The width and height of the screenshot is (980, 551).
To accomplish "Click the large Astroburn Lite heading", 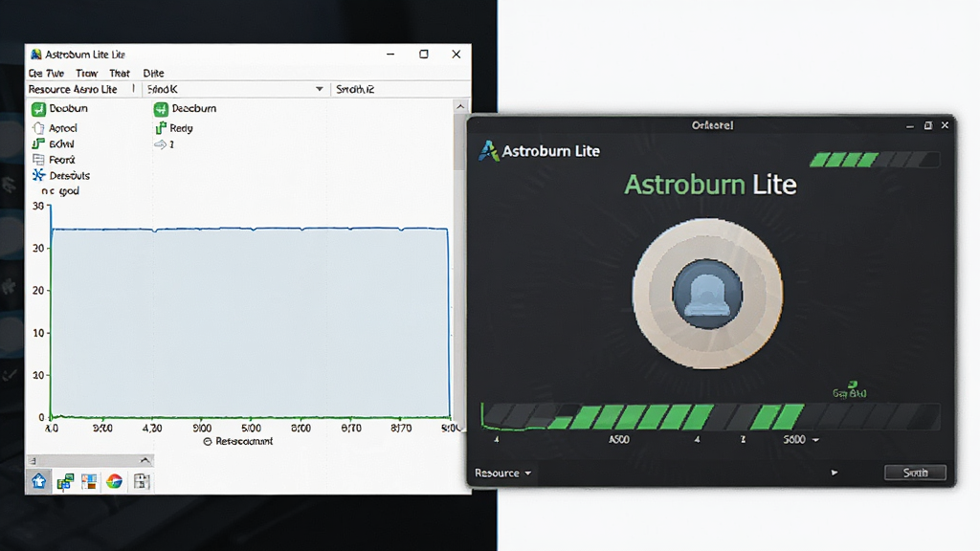I will 711,185.
